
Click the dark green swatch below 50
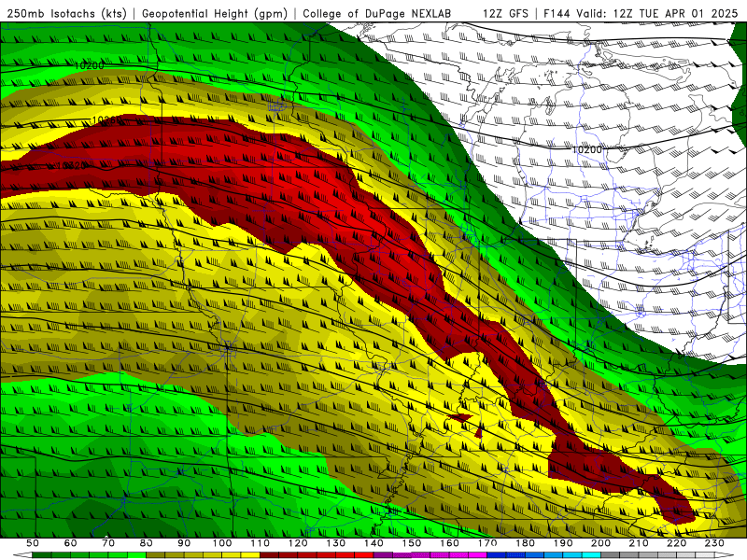pyautogui.click(x=42, y=555)
